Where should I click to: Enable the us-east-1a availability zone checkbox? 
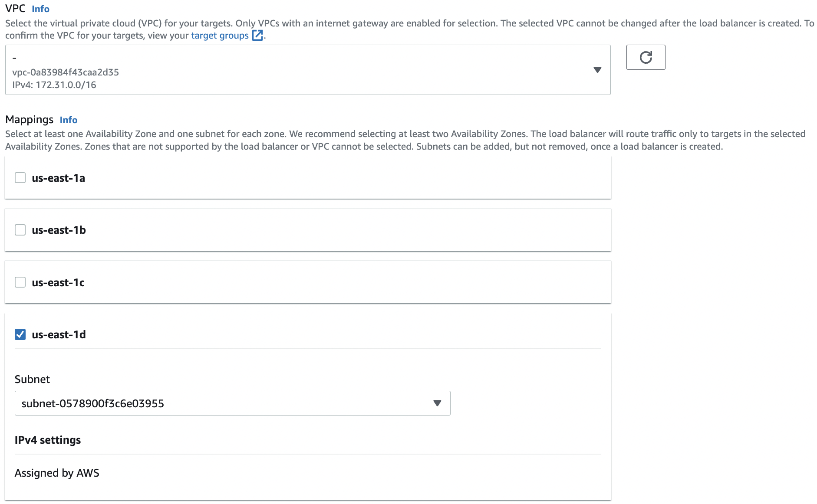pyautogui.click(x=20, y=178)
